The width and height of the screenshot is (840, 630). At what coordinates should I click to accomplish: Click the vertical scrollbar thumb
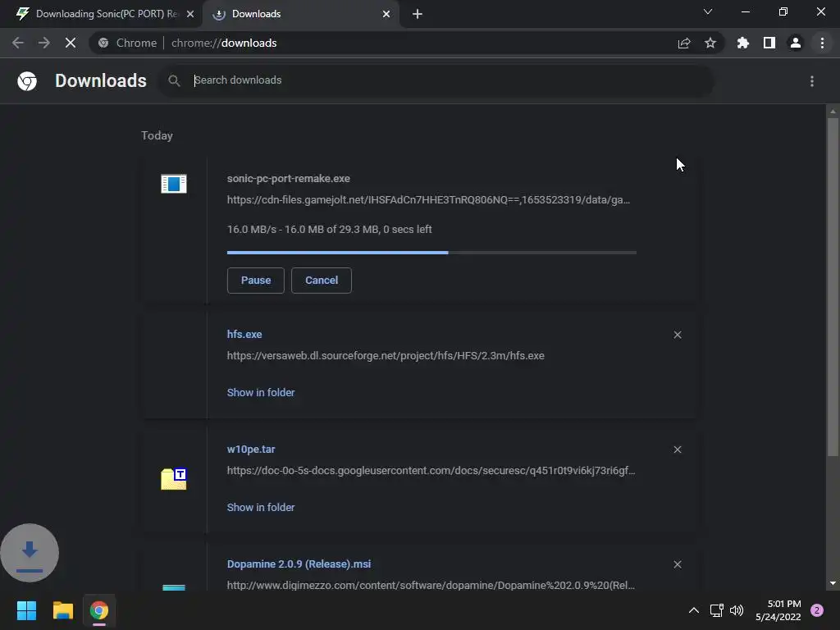(833, 287)
